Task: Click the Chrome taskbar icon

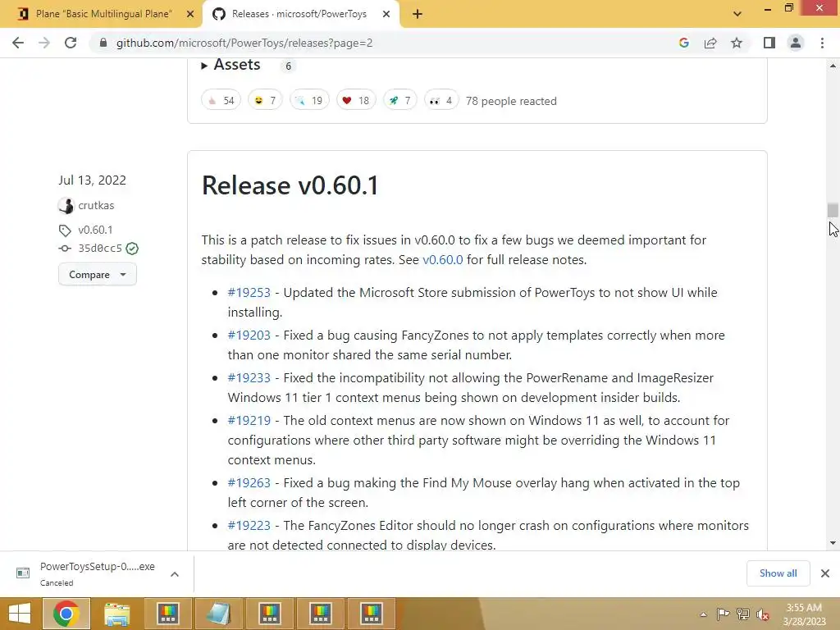Action: click(66, 614)
